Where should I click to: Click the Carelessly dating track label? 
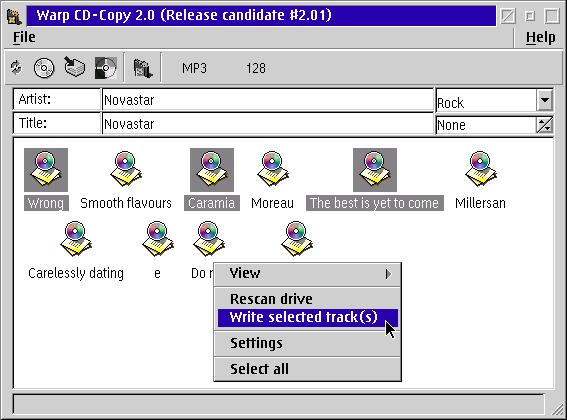click(x=76, y=273)
